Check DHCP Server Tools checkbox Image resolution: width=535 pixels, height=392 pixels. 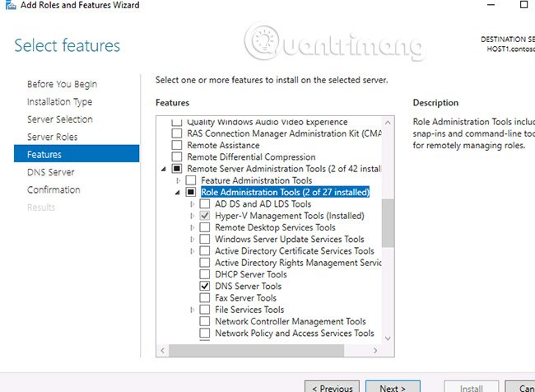pos(205,274)
